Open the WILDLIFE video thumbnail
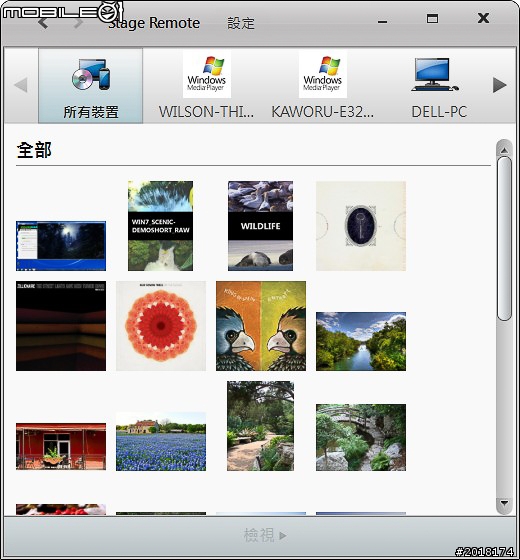Screen dimensions: 520x560 (260, 226)
